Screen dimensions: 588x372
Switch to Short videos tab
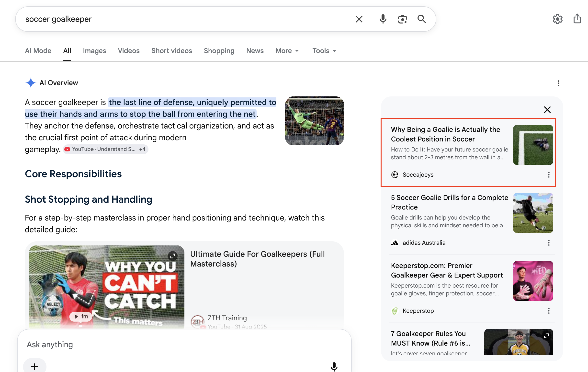[x=172, y=51]
